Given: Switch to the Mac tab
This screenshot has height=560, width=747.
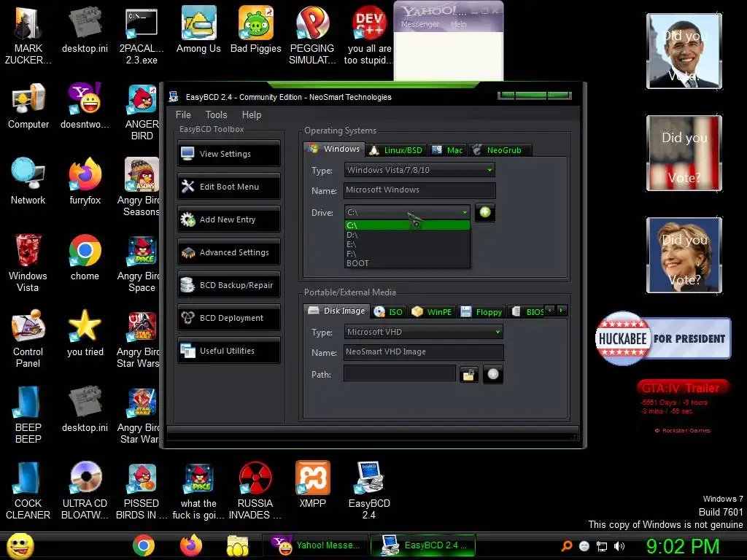Looking at the screenshot, I should [448, 150].
